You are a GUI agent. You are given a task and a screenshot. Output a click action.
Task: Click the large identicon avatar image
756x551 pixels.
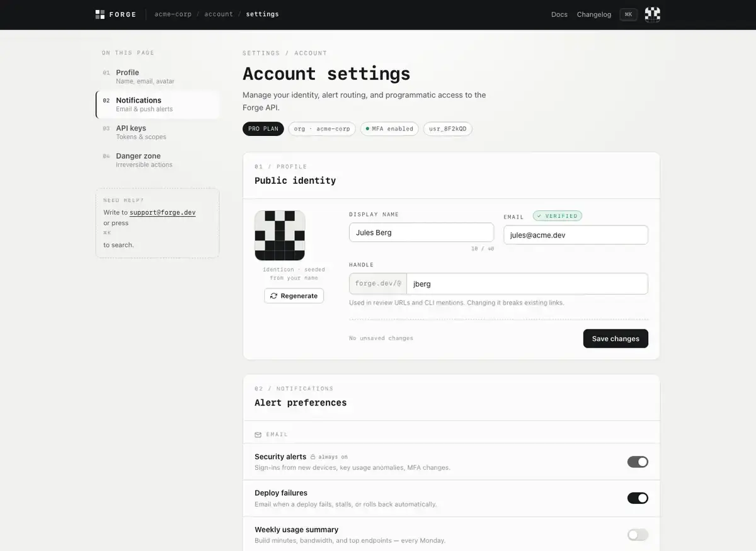point(280,236)
